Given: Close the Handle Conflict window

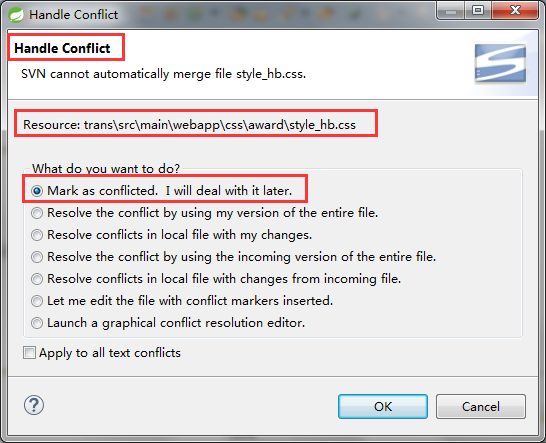Looking at the screenshot, I should click(515, 10).
